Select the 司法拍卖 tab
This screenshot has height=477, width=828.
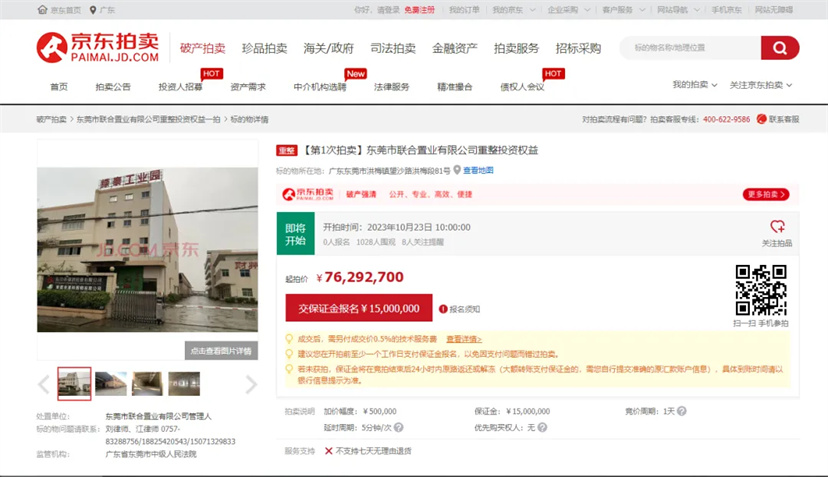(393, 48)
